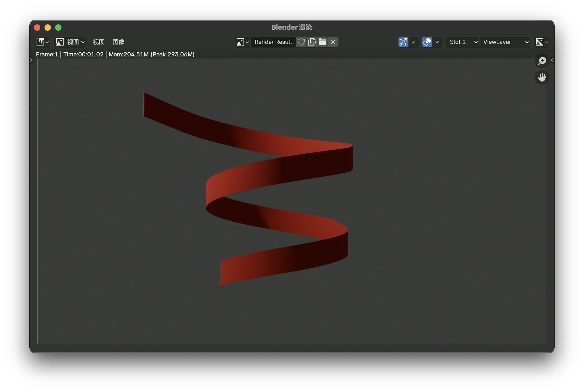Toggle the gizmo display button
The height and width of the screenshot is (392, 584).
[x=403, y=42]
